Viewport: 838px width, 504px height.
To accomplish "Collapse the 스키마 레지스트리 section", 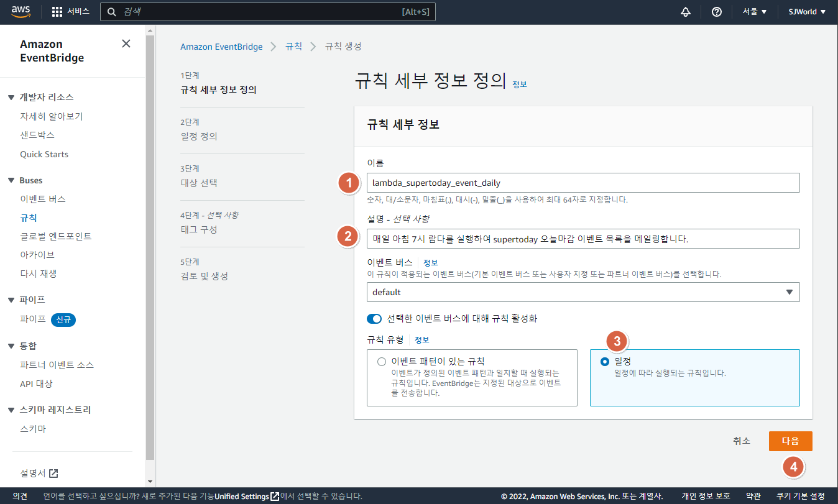I will (x=11, y=410).
